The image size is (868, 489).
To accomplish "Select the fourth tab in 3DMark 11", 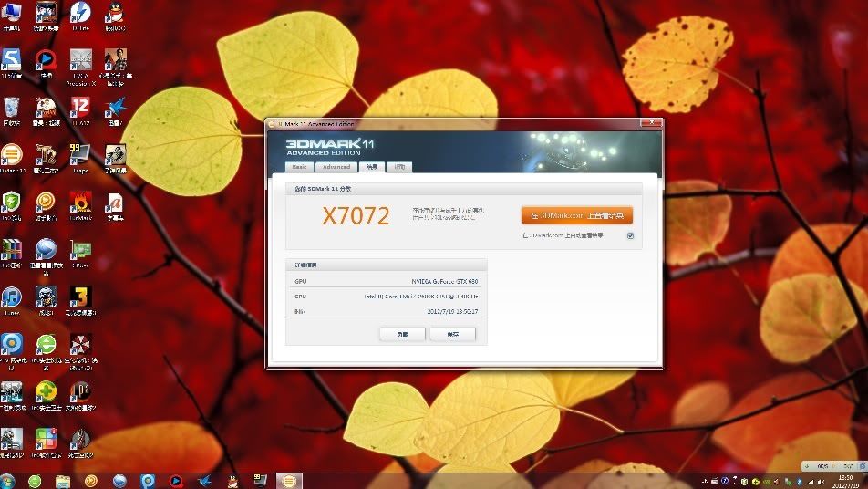I will click(x=399, y=167).
